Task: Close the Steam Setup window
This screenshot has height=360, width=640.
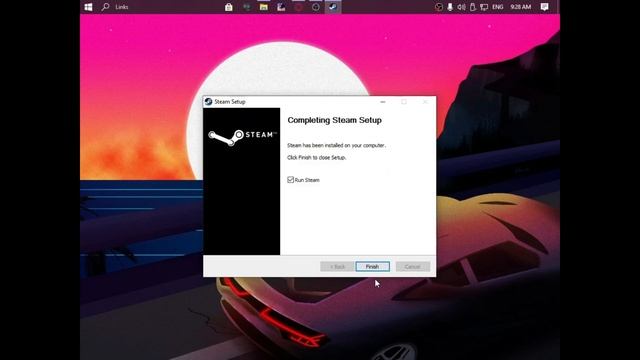Action: click(425, 102)
